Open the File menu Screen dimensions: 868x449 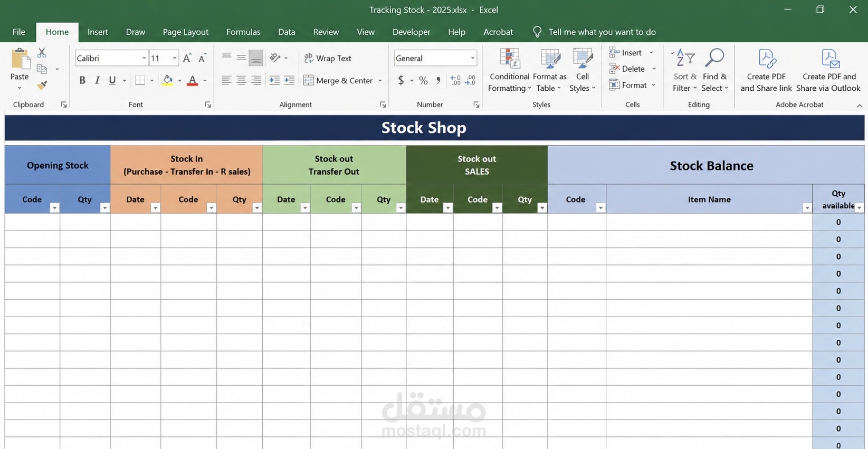18,32
